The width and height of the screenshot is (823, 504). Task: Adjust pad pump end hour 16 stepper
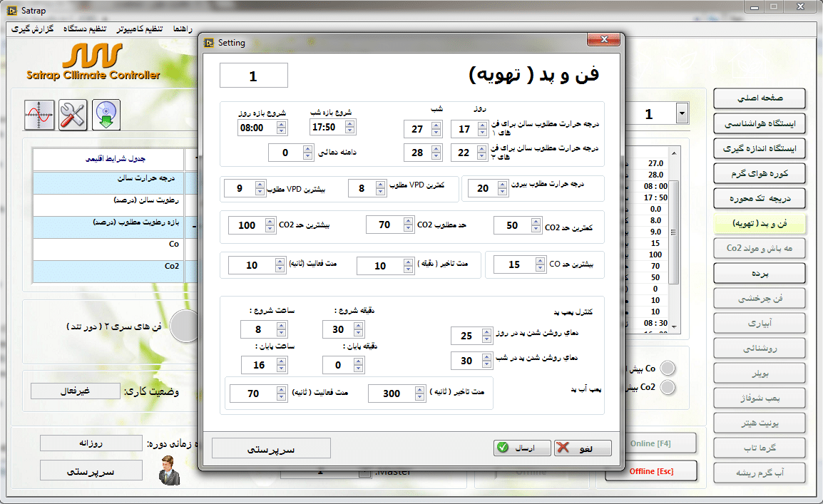[281, 365]
